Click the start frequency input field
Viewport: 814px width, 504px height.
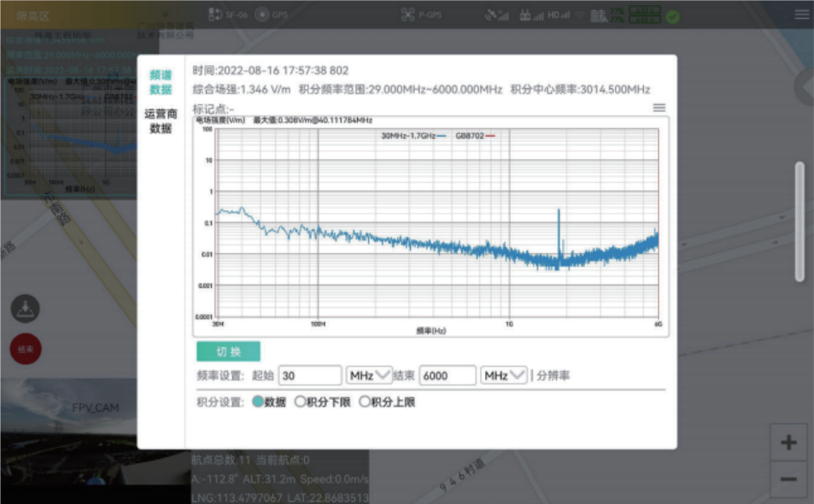309,376
